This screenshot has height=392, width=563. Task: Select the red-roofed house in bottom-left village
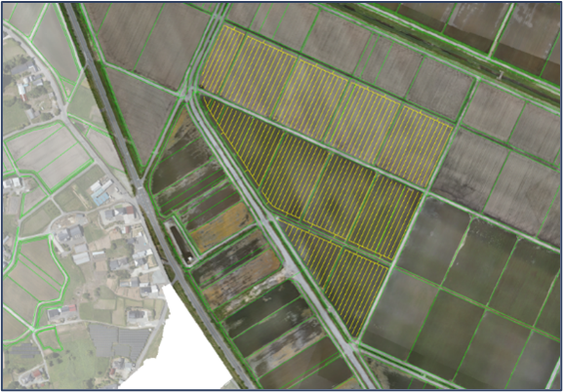click(x=72, y=308)
